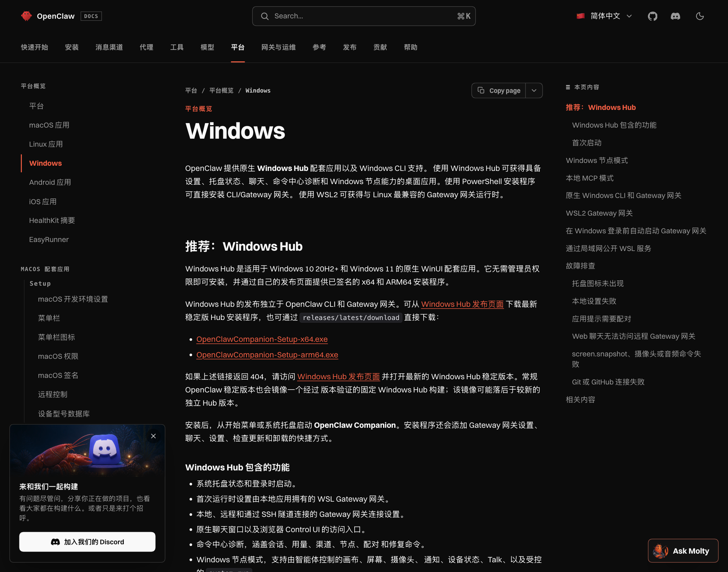This screenshot has height=572, width=728.
Task: Toggle dark mode moon icon
Action: 700,16
